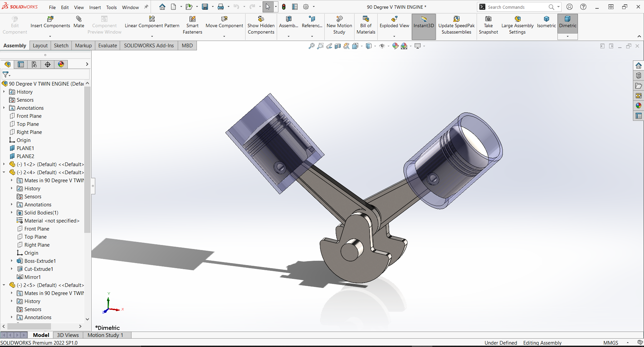
Task: Create an Exploded View
Action: pyautogui.click(x=394, y=19)
